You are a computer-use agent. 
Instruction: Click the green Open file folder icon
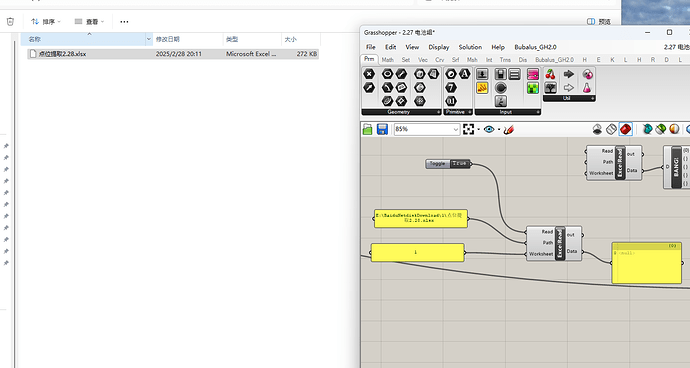click(x=367, y=129)
